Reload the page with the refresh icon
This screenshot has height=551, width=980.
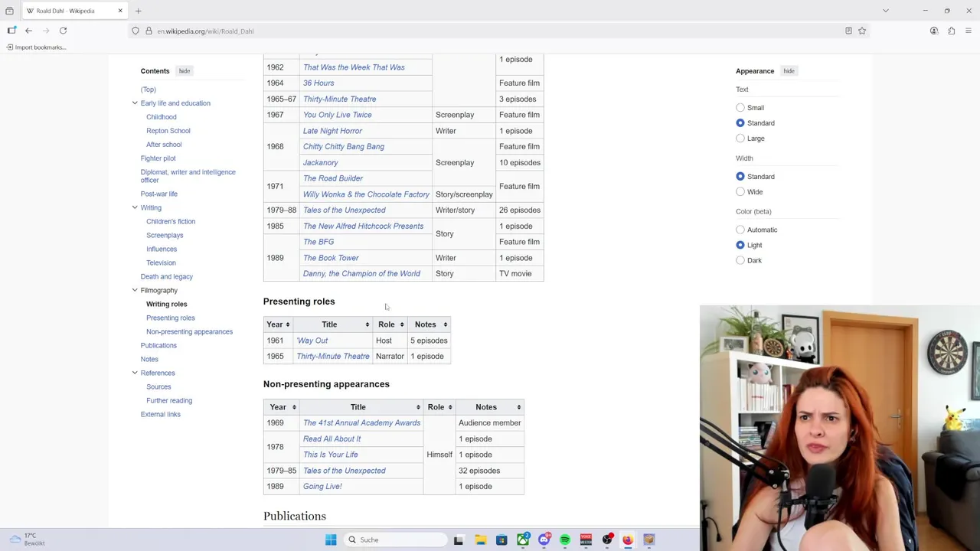(x=63, y=31)
